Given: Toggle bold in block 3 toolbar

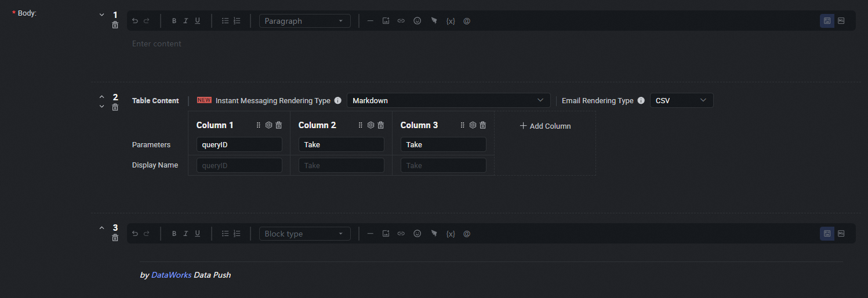Looking at the screenshot, I should (x=174, y=234).
